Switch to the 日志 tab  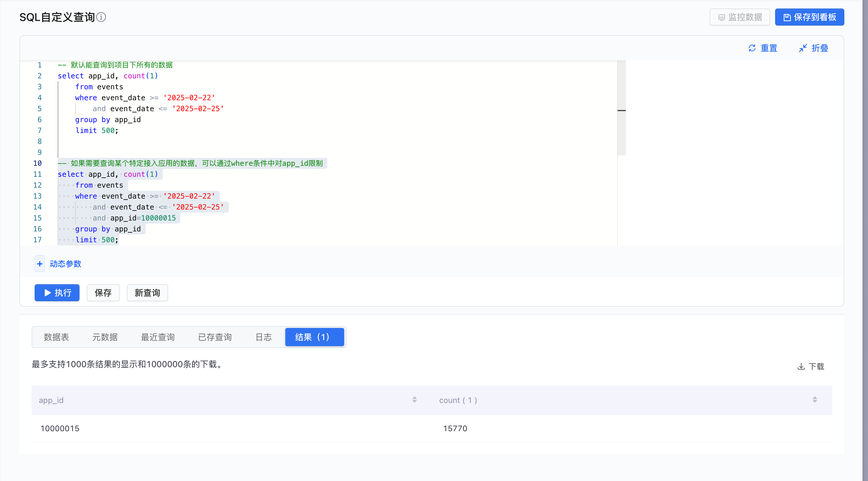click(x=263, y=337)
